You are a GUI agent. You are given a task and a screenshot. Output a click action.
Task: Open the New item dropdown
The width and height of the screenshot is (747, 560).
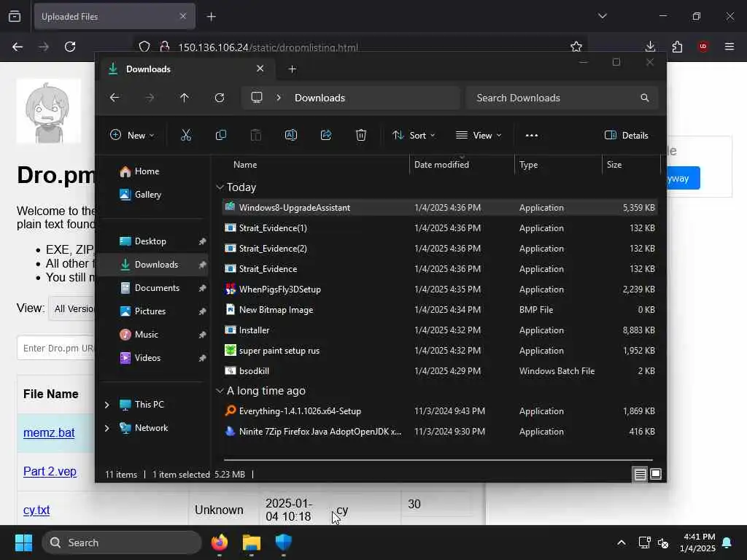point(132,135)
